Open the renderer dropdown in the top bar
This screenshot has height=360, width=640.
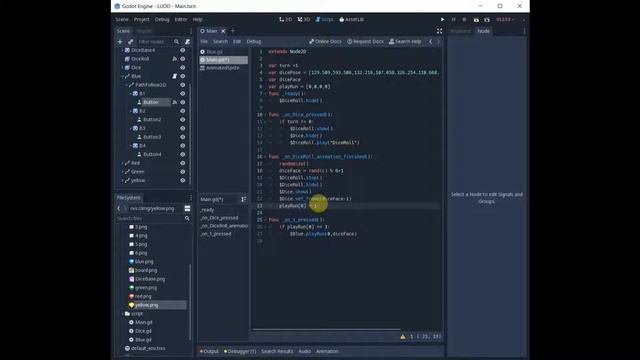pyautogui.click(x=505, y=20)
